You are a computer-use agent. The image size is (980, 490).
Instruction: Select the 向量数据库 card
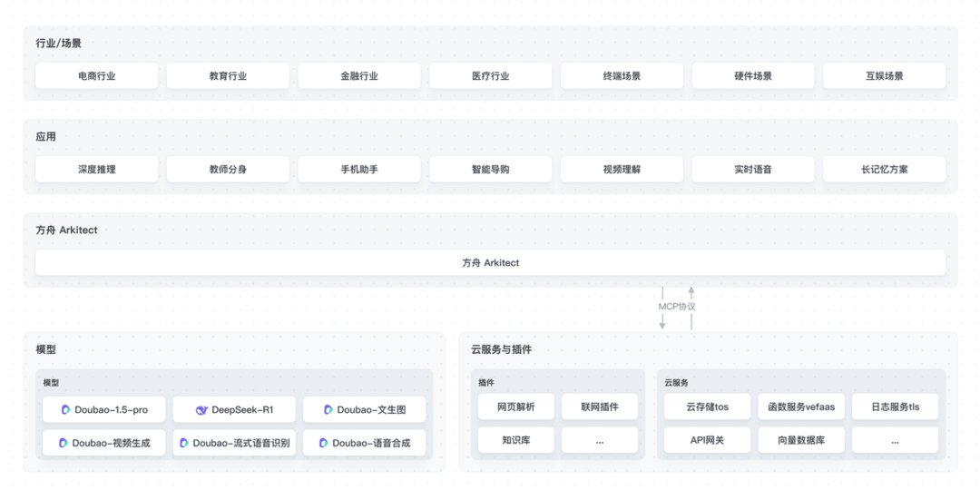click(801, 440)
